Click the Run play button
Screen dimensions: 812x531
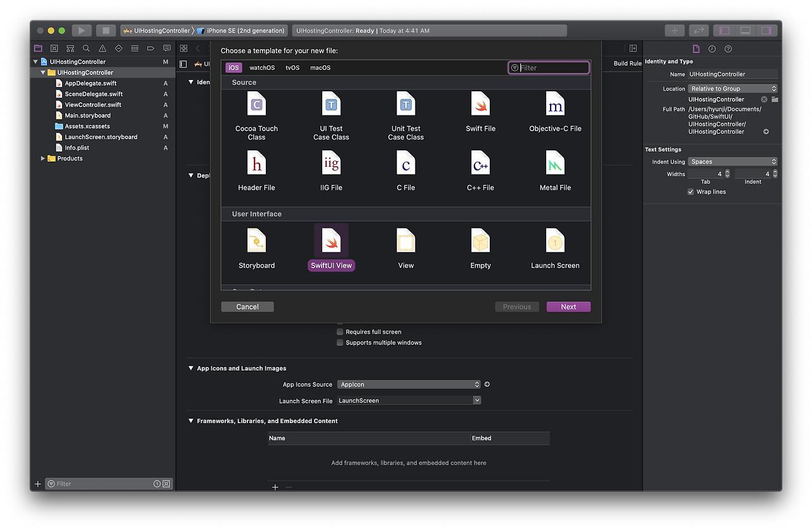click(81, 30)
